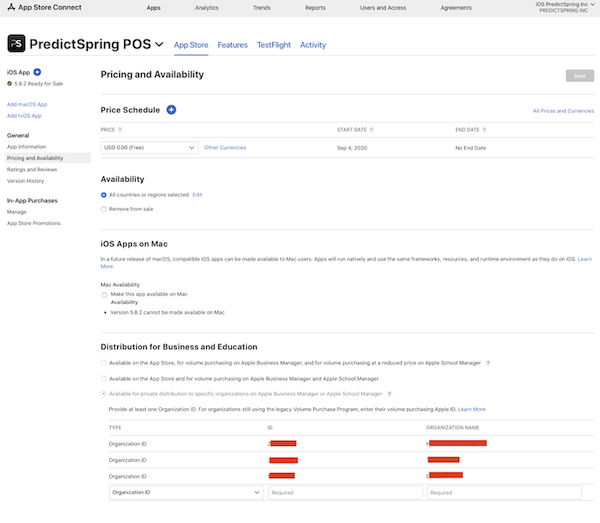This screenshot has height=523, width=600.
Task: Switch to the Features tab
Action: tap(233, 45)
